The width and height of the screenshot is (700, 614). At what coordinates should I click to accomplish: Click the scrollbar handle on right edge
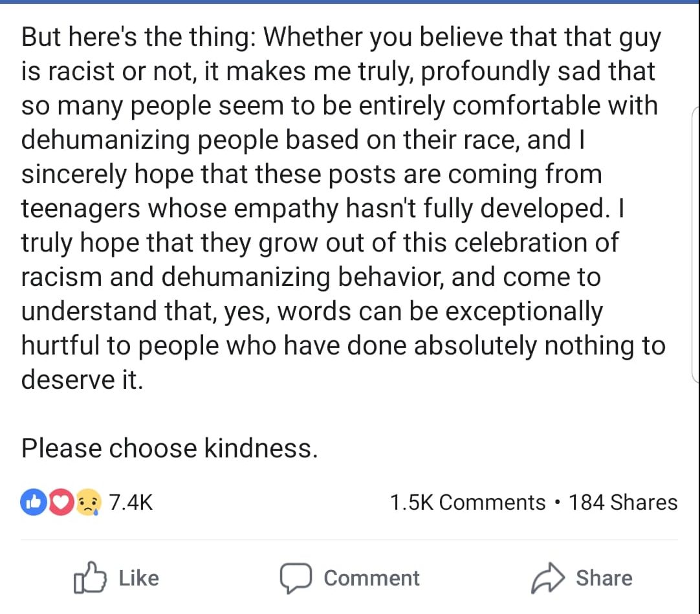click(695, 246)
